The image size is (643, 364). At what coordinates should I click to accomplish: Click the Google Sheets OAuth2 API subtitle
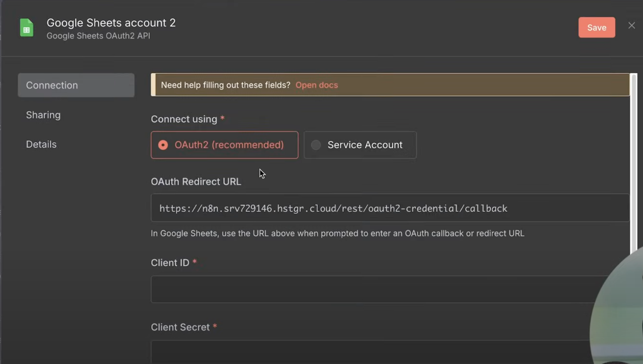[x=98, y=36]
